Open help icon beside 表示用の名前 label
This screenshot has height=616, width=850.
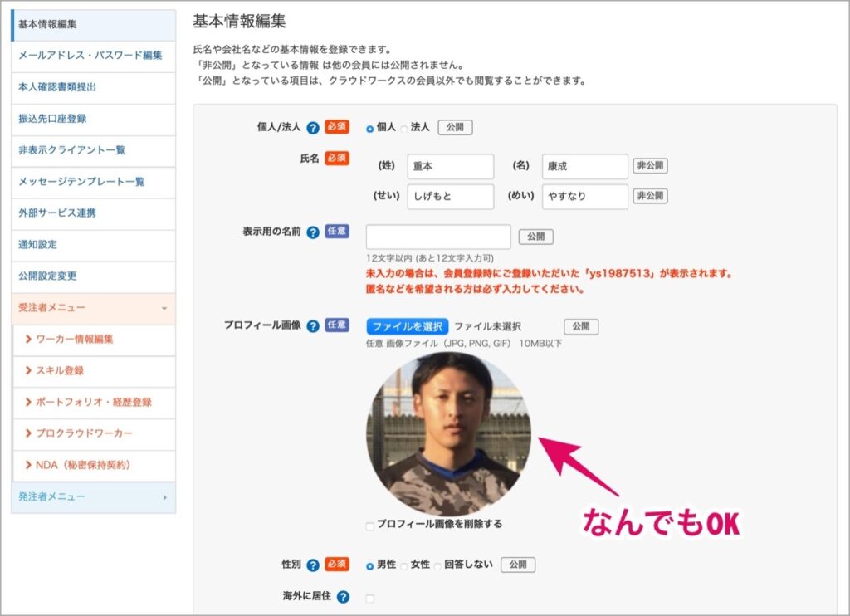(313, 232)
